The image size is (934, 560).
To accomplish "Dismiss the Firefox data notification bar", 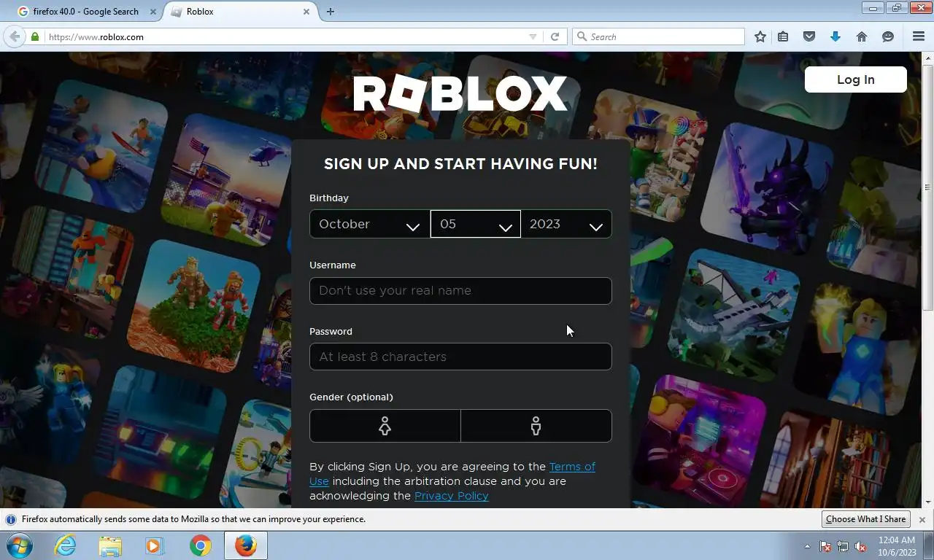I will coord(922,520).
